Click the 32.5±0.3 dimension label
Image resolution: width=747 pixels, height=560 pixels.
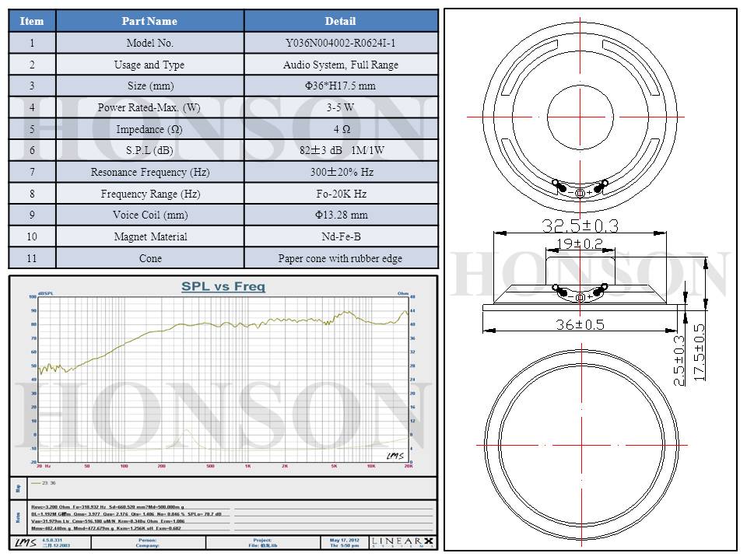pos(580,226)
